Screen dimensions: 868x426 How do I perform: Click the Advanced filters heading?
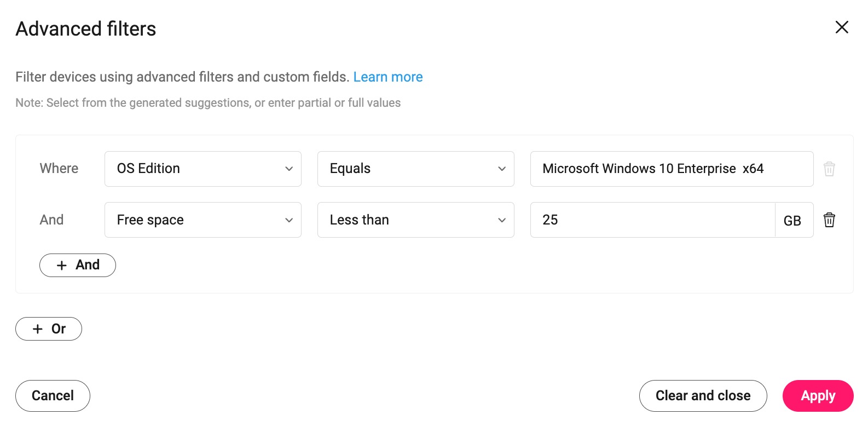tap(86, 29)
